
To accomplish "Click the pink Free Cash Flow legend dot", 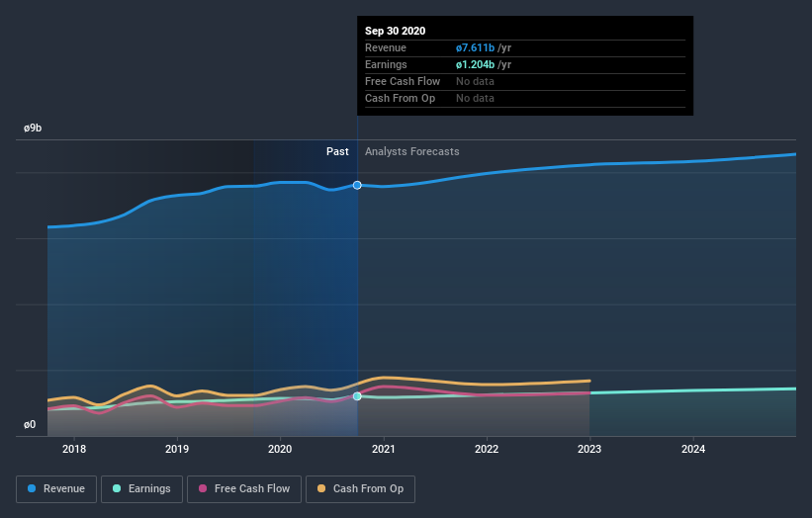I will pyautogui.click(x=203, y=488).
